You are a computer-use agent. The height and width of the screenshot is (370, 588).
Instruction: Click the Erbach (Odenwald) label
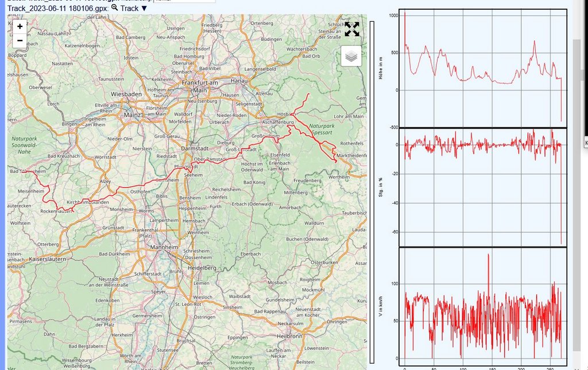[252, 204]
